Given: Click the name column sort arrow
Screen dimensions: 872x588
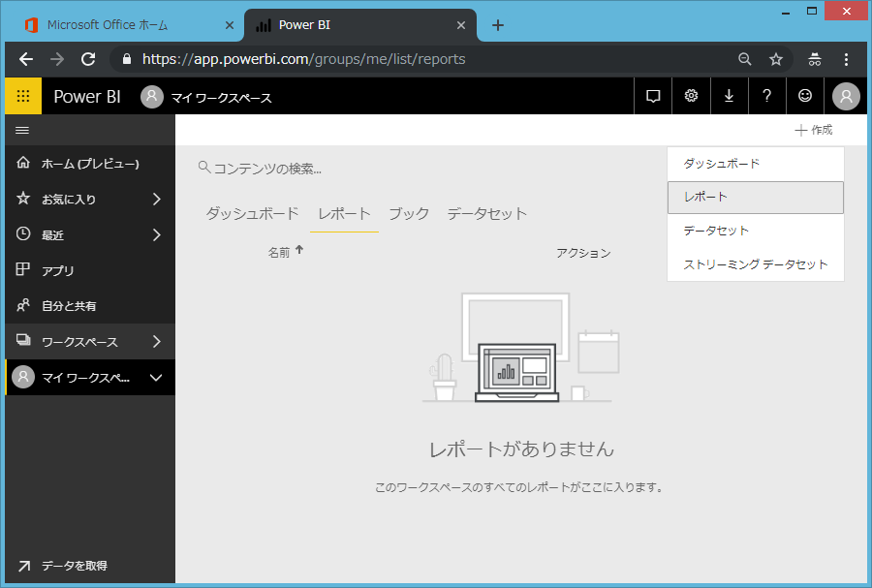Looking at the screenshot, I should click(299, 250).
